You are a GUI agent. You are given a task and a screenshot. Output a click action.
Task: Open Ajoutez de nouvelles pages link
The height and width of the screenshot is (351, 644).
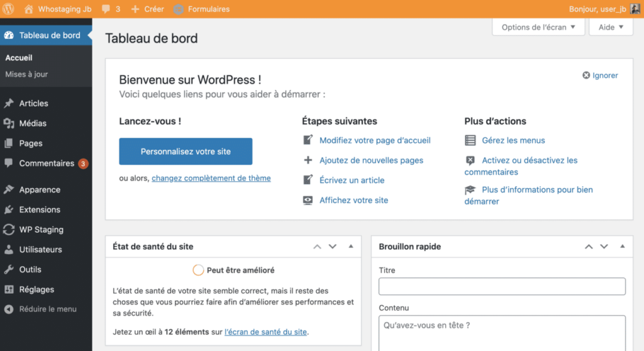point(371,160)
